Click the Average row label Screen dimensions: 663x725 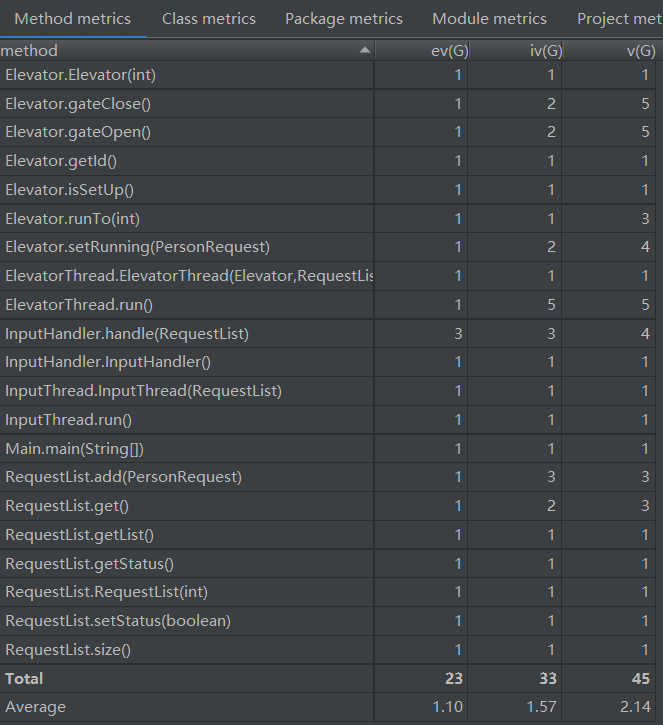36,707
